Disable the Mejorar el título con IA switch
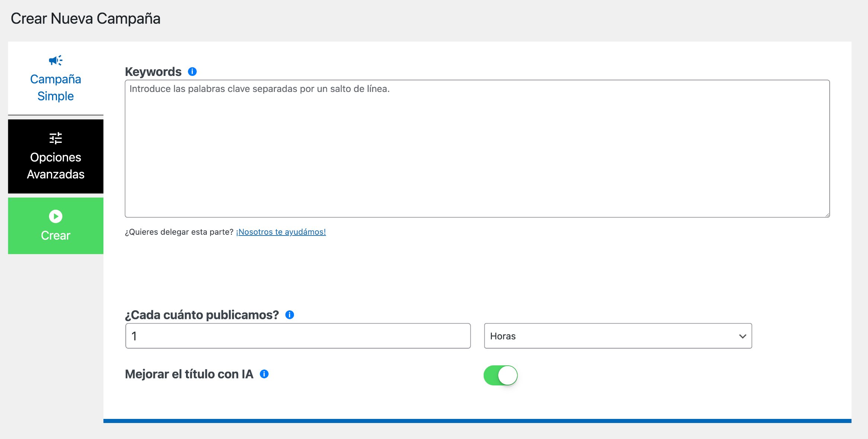 tap(500, 375)
